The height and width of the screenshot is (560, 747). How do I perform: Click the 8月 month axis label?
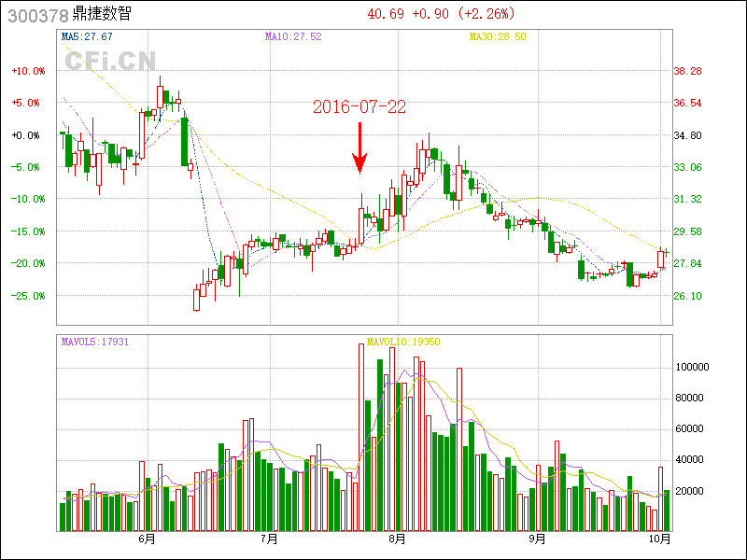(x=397, y=539)
